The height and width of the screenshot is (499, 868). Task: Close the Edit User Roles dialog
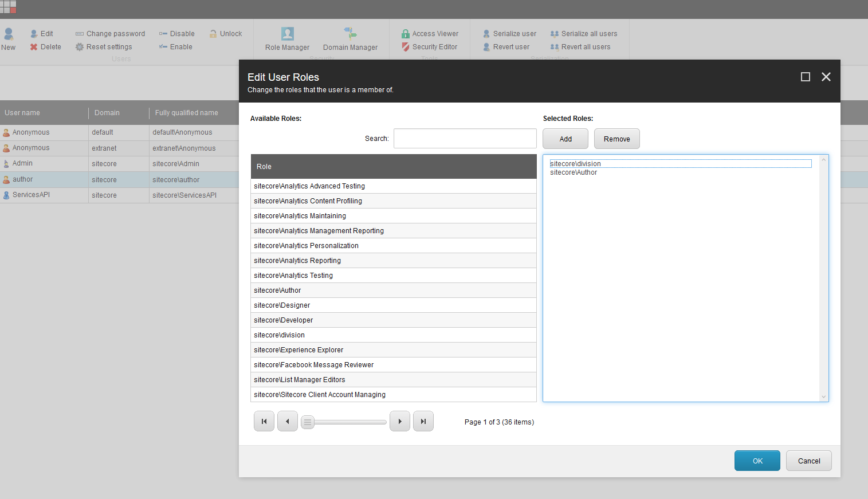[826, 77]
